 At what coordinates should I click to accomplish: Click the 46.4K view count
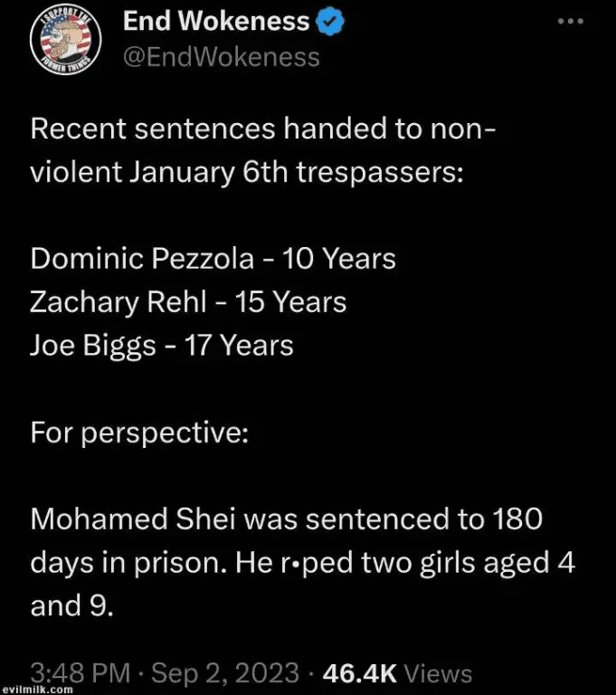(x=359, y=672)
